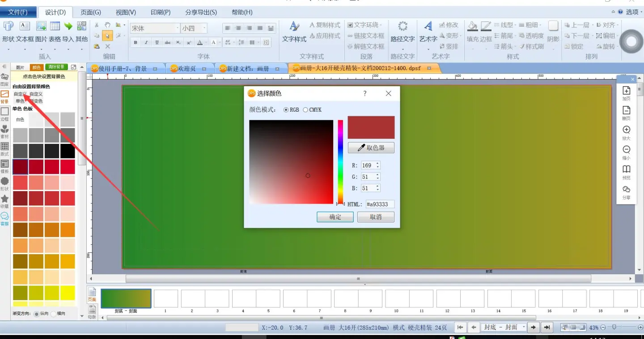This screenshot has height=339, width=644.
Task: Open the 封底 - 封面 page selector dropdown
Action: [x=523, y=327]
